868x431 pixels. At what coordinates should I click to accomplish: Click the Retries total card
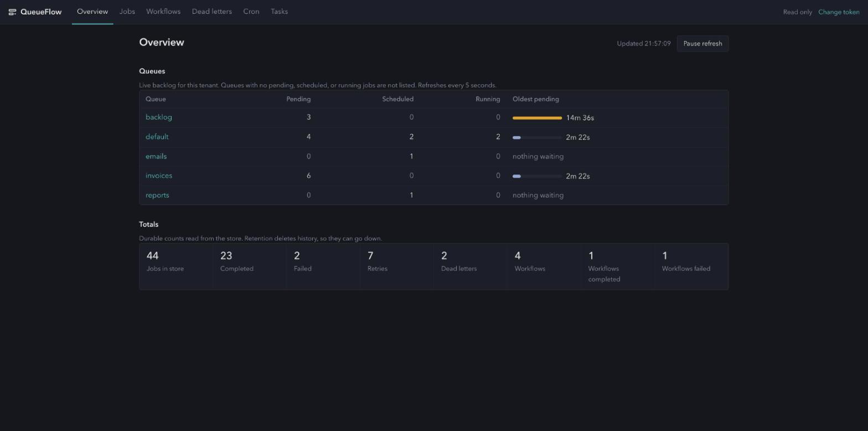[397, 266]
